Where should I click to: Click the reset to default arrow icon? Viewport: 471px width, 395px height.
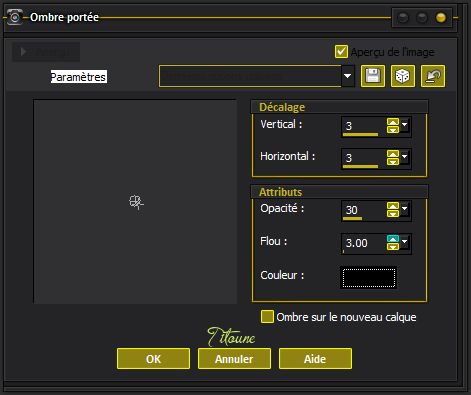(433, 76)
